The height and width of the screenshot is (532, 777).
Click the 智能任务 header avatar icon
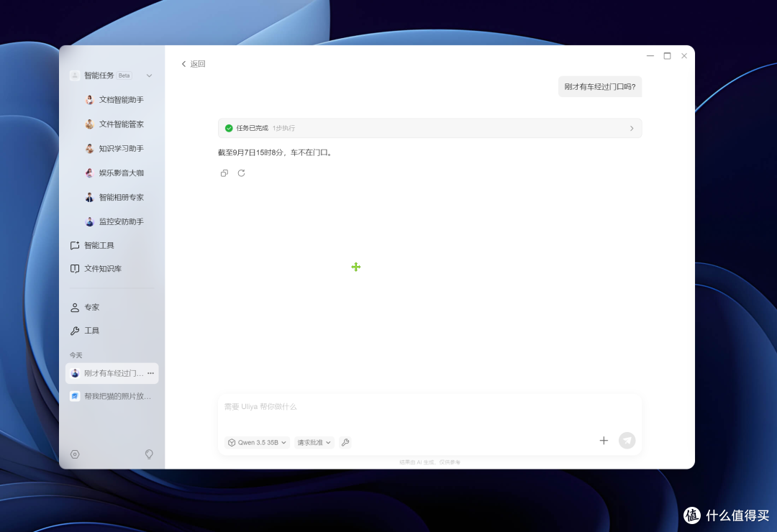(75, 75)
